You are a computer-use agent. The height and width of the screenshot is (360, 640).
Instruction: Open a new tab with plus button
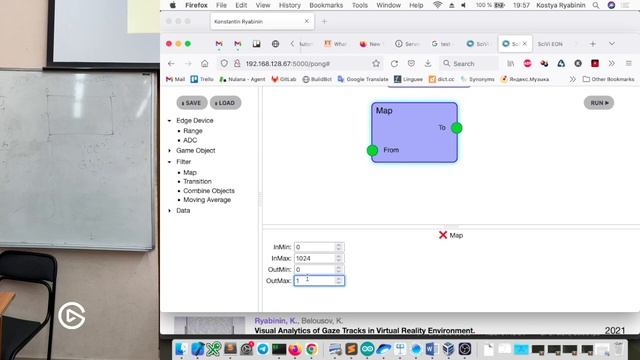593,44
